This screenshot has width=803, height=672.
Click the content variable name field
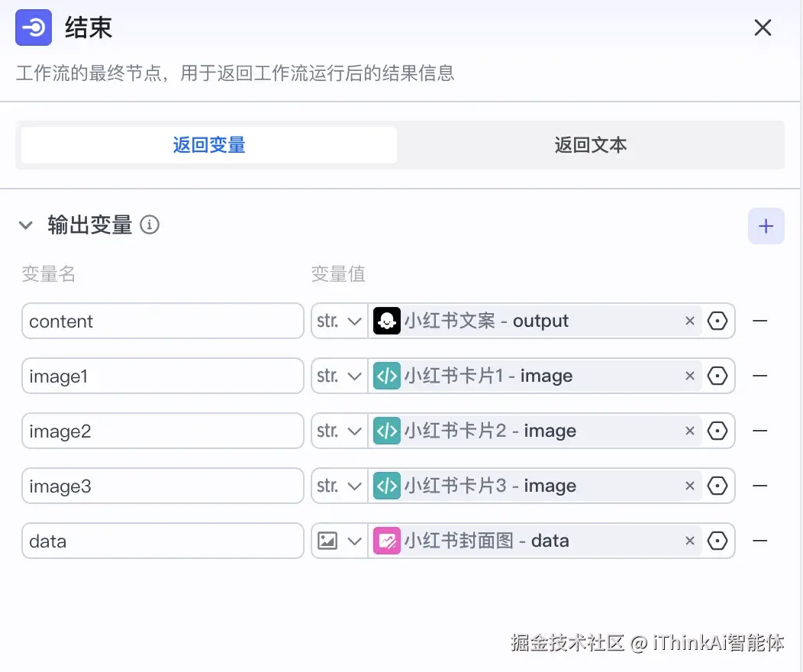(x=163, y=321)
